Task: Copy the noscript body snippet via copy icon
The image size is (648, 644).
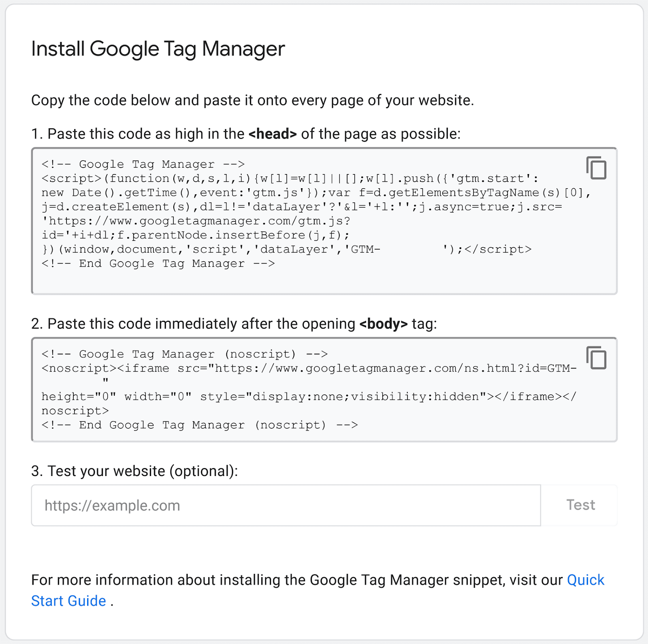Action: [596, 358]
